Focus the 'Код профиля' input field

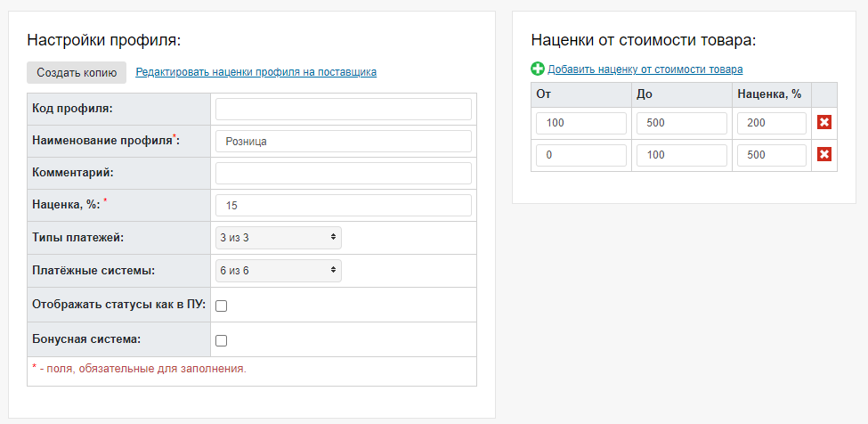click(x=343, y=109)
